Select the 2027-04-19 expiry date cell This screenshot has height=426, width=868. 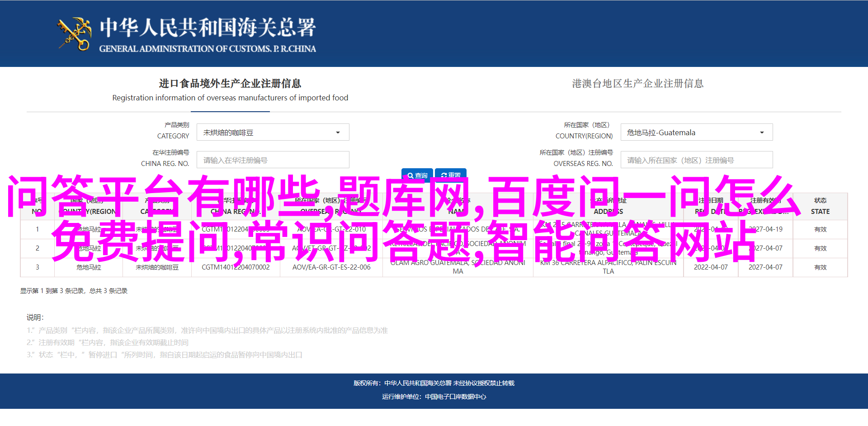765,229
